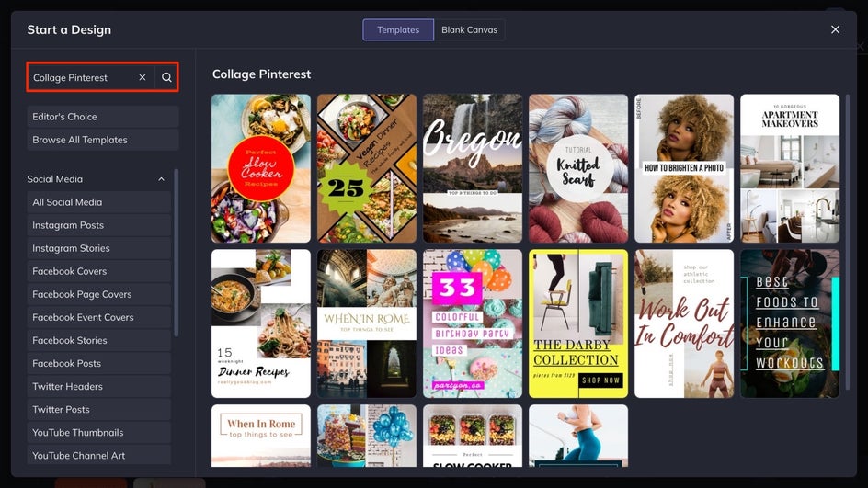
Task: Choose the Knitted Scarf tutorial template
Action: pyautogui.click(x=578, y=168)
